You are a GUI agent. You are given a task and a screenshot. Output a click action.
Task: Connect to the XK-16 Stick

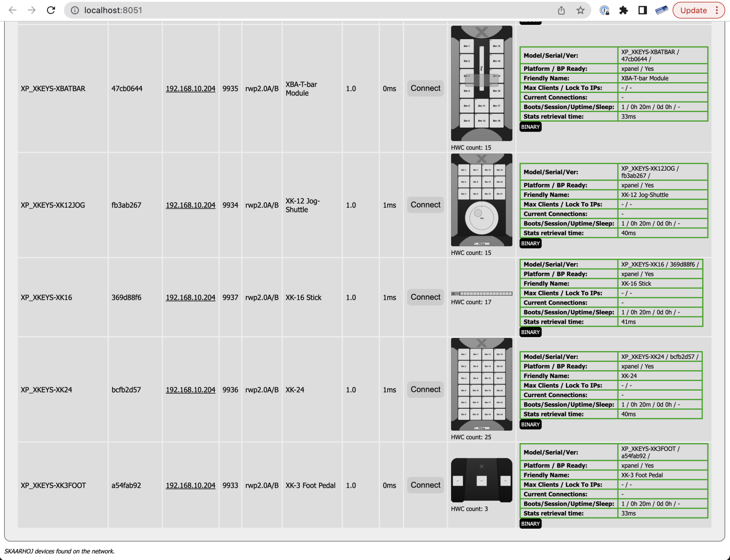click(x=425, y=297)
